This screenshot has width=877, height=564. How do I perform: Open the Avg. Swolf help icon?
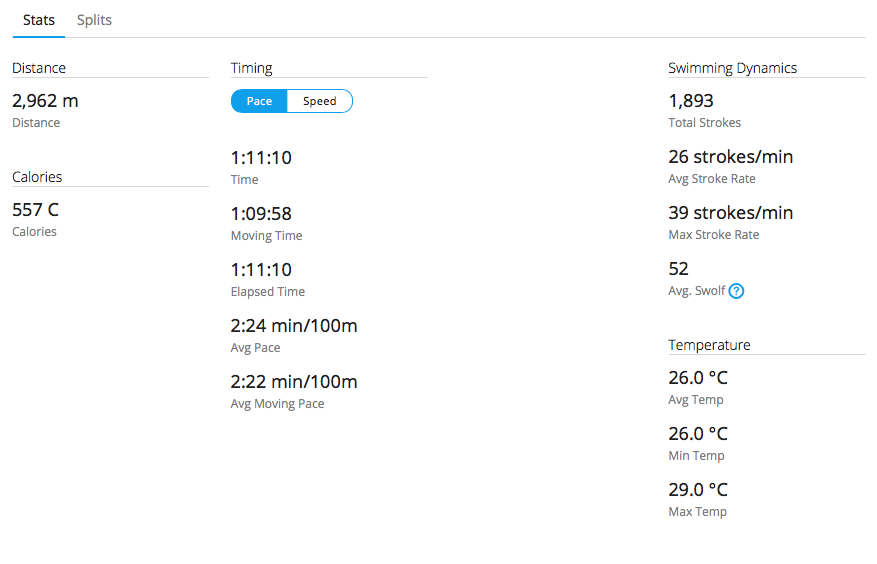(736, 291)
